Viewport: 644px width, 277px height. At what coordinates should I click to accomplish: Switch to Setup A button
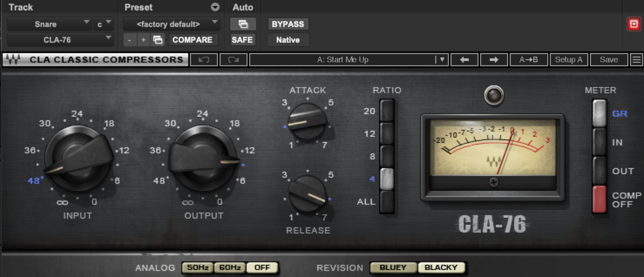pos(569,60)
